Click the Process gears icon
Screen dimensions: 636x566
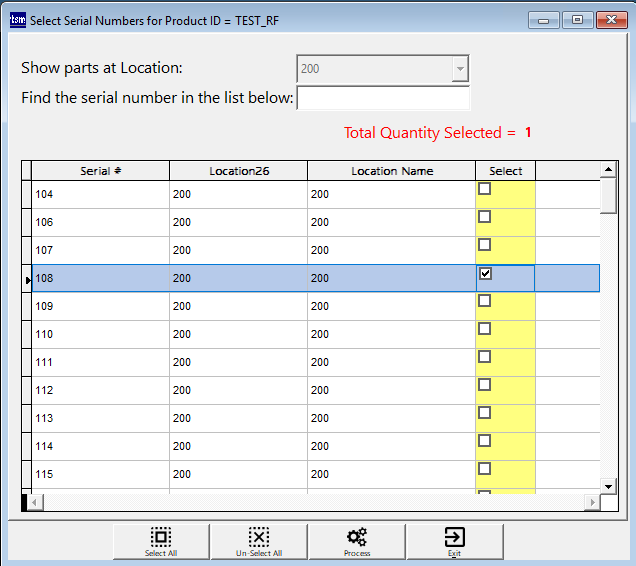[x=356, y=541]
